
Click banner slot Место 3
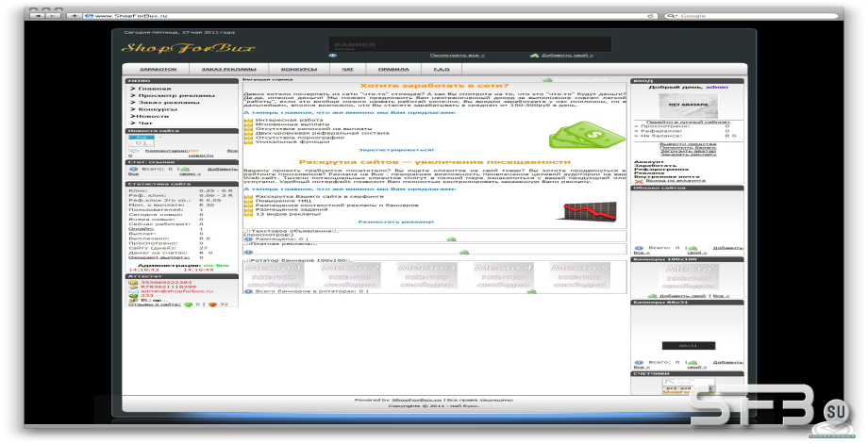pyautogui.click(x=426, y=275)
